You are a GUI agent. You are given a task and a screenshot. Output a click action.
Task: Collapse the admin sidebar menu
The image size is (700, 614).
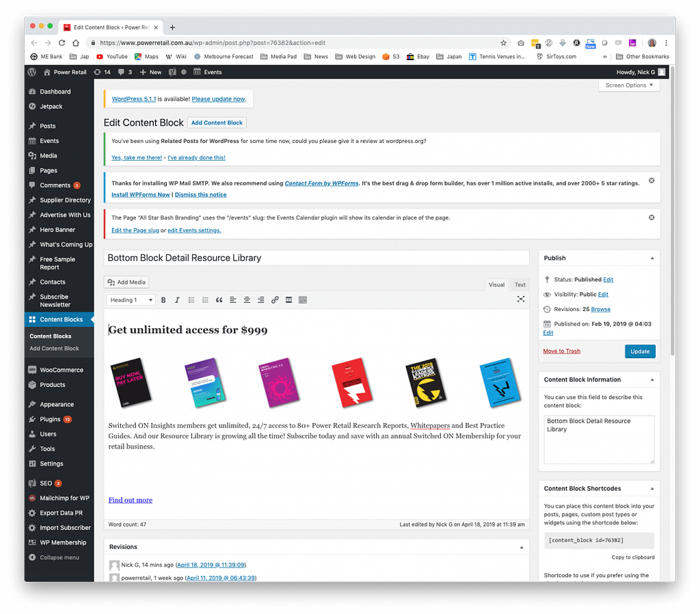click(x=54, y=557)
